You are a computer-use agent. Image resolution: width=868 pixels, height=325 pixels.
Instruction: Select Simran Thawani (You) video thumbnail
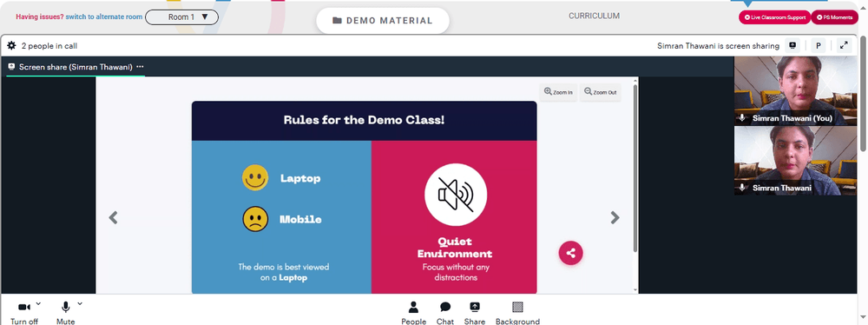pyautogui.click(x=795, y=91)
